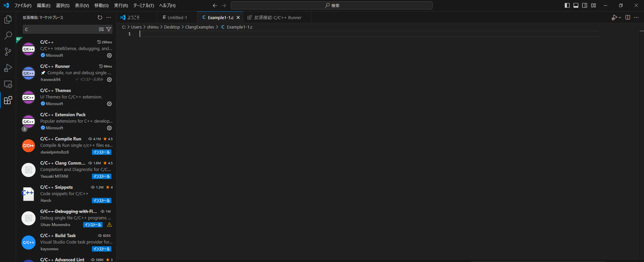Click the Users breadcrumb segment
The width and height of the screenshot is (644, 262).
(136, 27)
